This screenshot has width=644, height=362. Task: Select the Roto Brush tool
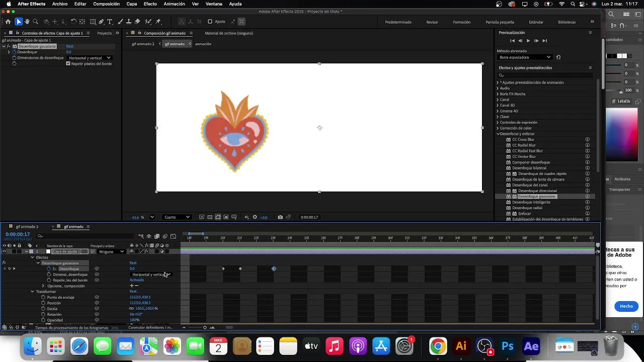[148, 22]
